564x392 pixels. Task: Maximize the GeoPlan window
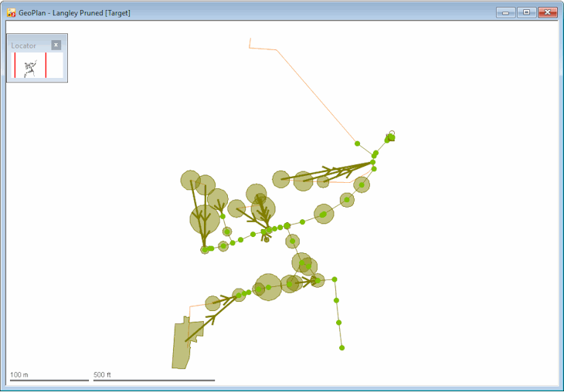526,12
